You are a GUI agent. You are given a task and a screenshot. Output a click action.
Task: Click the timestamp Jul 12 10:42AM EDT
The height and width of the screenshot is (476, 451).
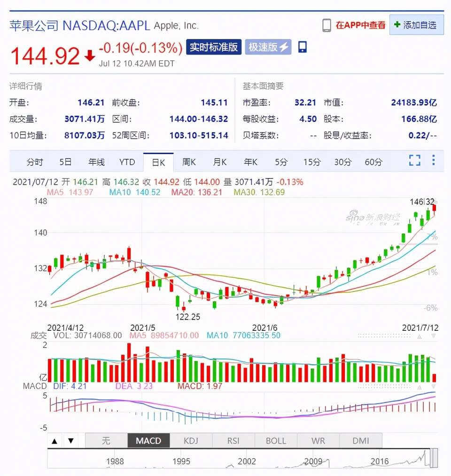pos(137,63)
